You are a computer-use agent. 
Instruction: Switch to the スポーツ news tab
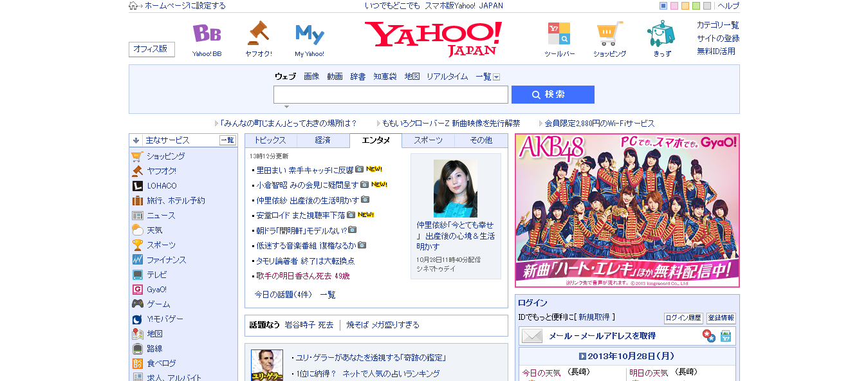tap(428, 140)
